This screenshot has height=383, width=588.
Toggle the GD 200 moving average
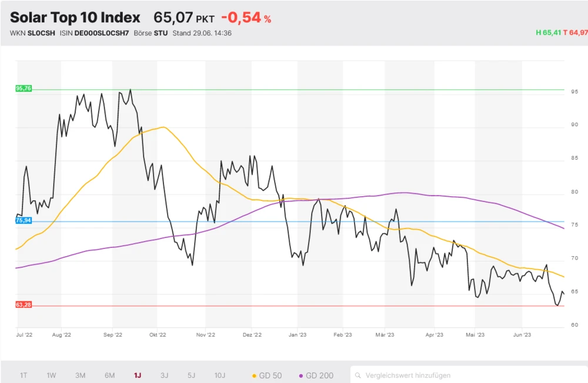pyautogui.click(x=316, y=375)
